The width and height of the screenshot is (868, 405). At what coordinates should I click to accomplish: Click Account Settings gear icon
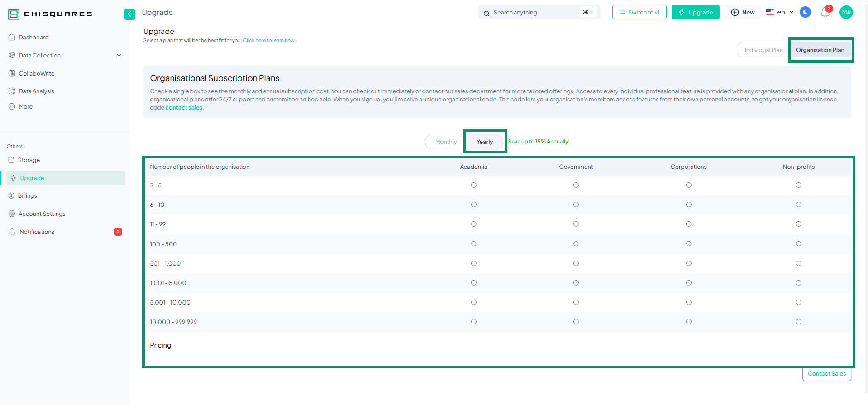(12, 214)
